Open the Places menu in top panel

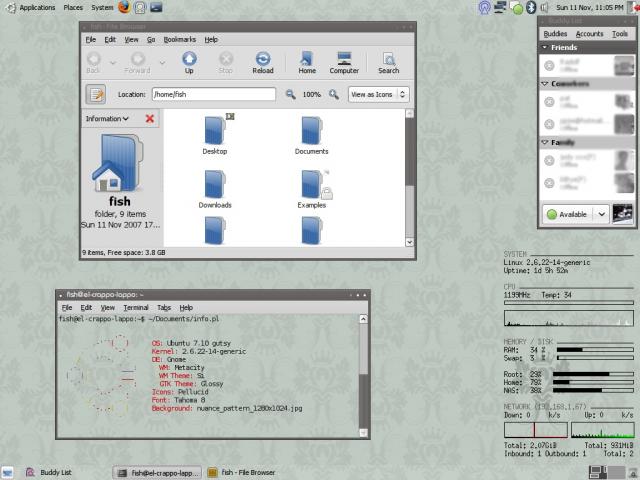tap(73, 7)
